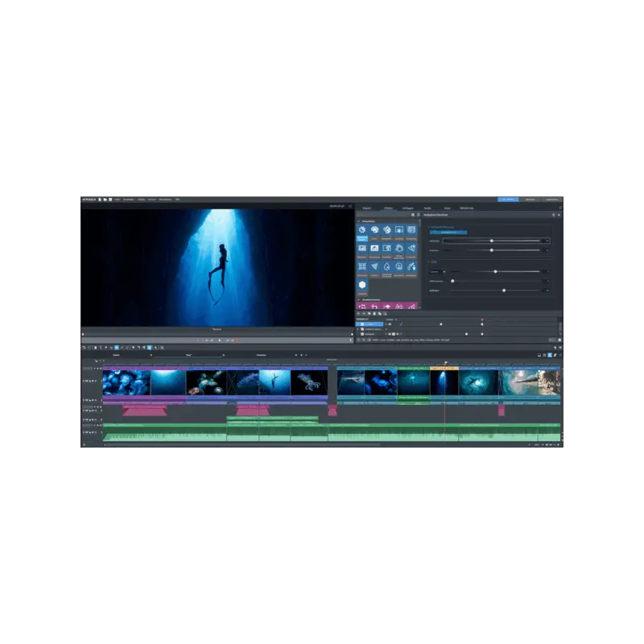This screenshot has height=644, width=644.
Task: Click the save disk icon in top bar
Action: pos(110,200)
